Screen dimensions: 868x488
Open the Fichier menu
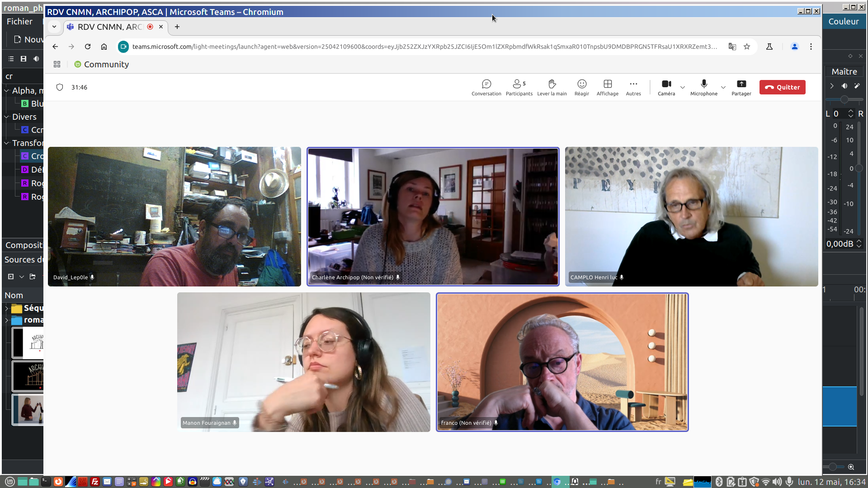pos(19,21)
